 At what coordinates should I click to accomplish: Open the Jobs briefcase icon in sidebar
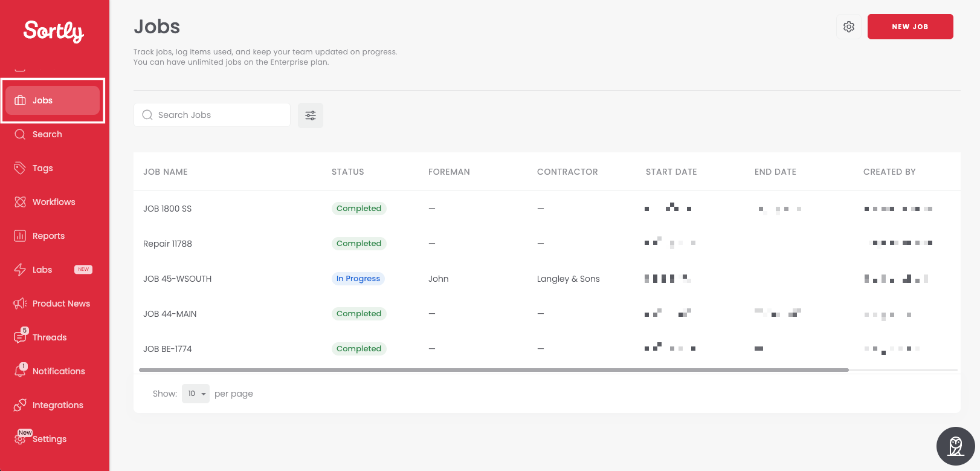coord(20,100)
